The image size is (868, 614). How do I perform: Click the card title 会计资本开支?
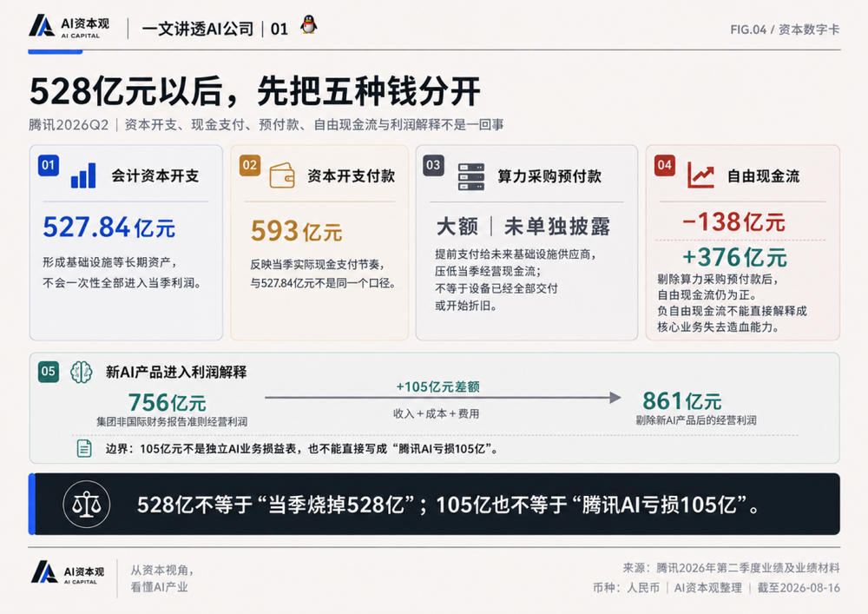click(x=155, y=176)
